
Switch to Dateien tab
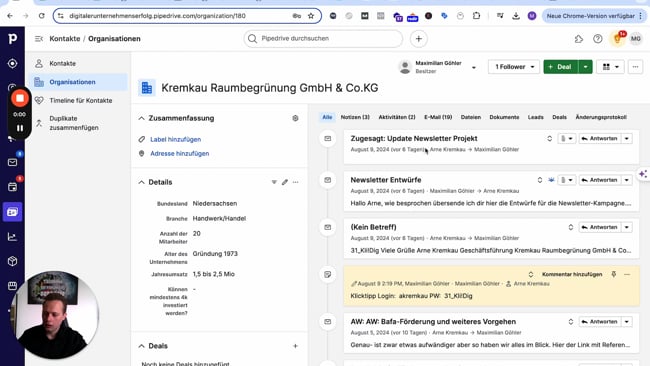click(x=471, y=117)
